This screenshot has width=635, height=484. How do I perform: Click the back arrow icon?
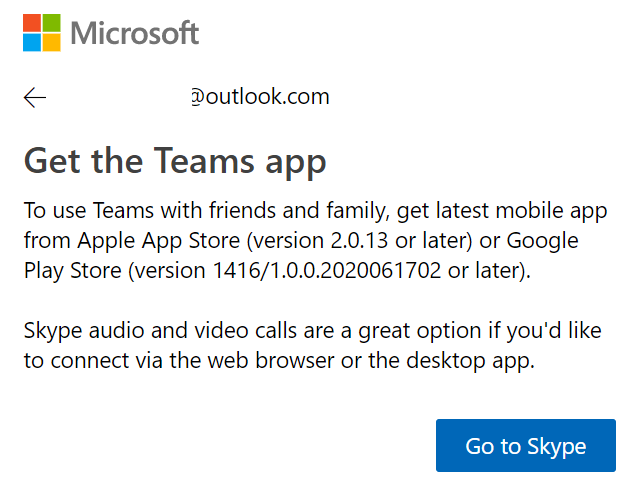pyautogui.click(x=35, y=97)
